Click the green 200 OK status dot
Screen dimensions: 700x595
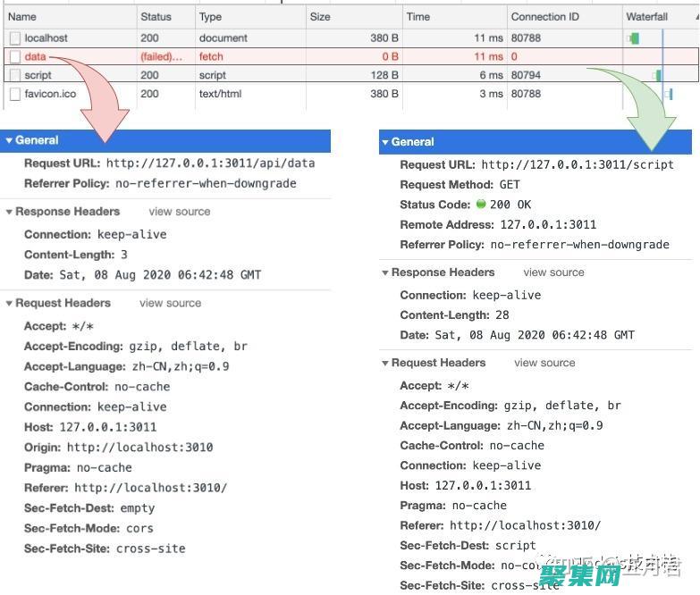[479, 205]
